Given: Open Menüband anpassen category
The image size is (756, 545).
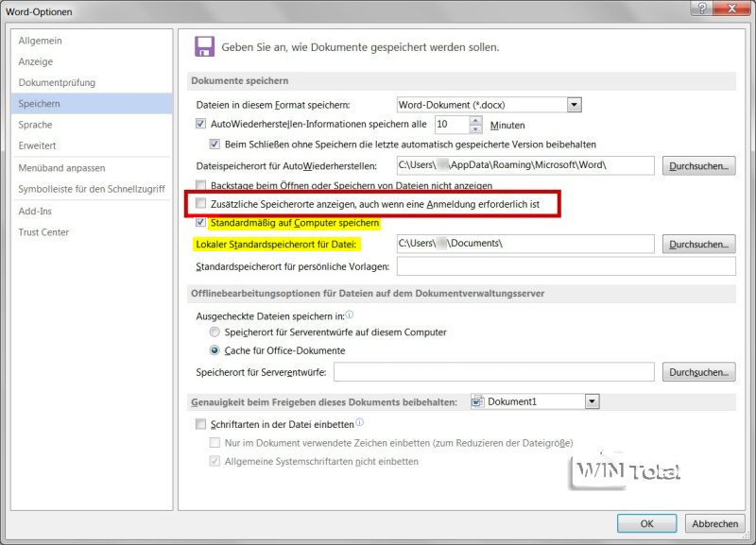Looking at the screenshot, I should (x=92, y=168).
